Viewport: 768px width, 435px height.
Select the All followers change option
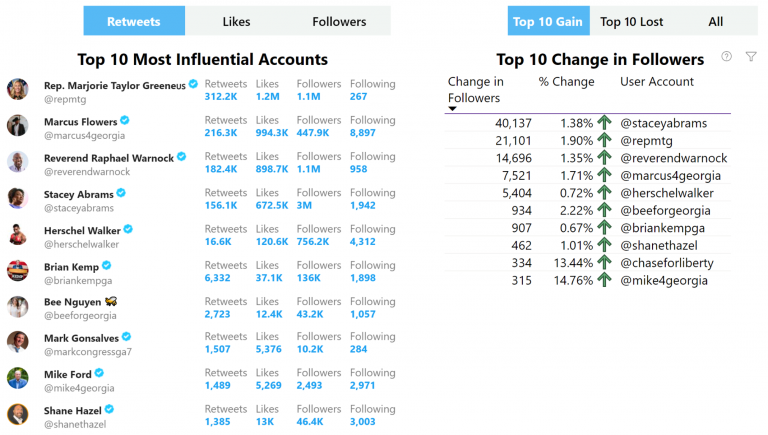click(x=716, y=21)
